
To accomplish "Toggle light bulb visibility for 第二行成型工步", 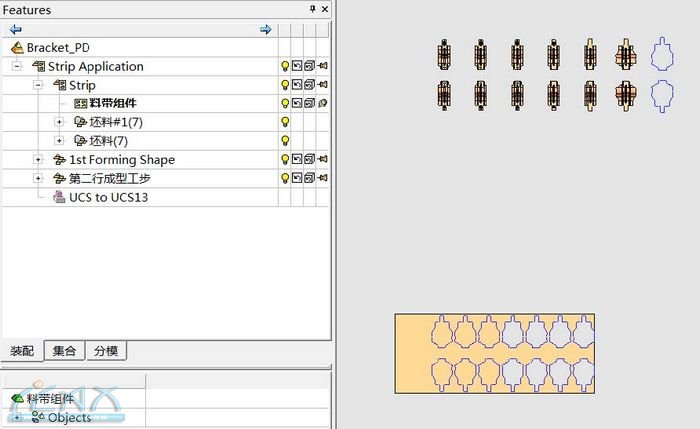I will click(x=285, y=179).
